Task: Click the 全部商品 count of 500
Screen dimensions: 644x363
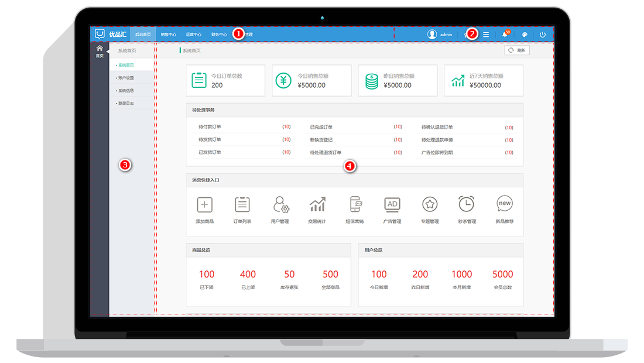Action: point(331,274)
